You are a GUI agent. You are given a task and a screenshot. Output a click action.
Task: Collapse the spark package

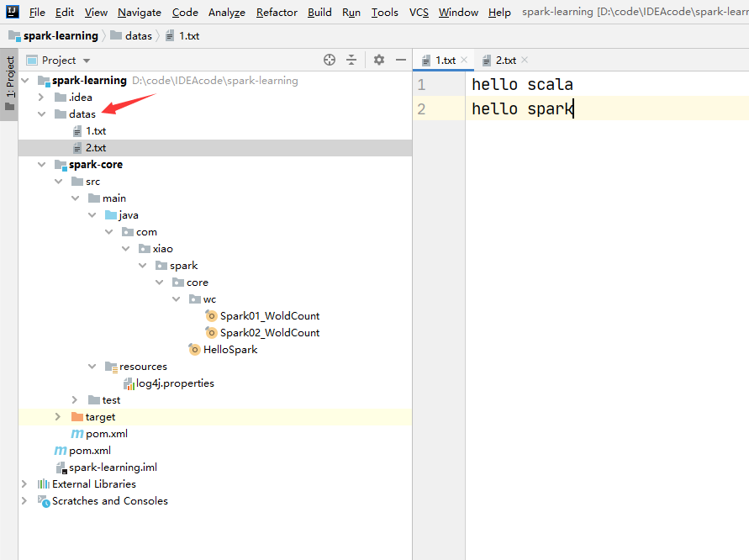(142, 265)
